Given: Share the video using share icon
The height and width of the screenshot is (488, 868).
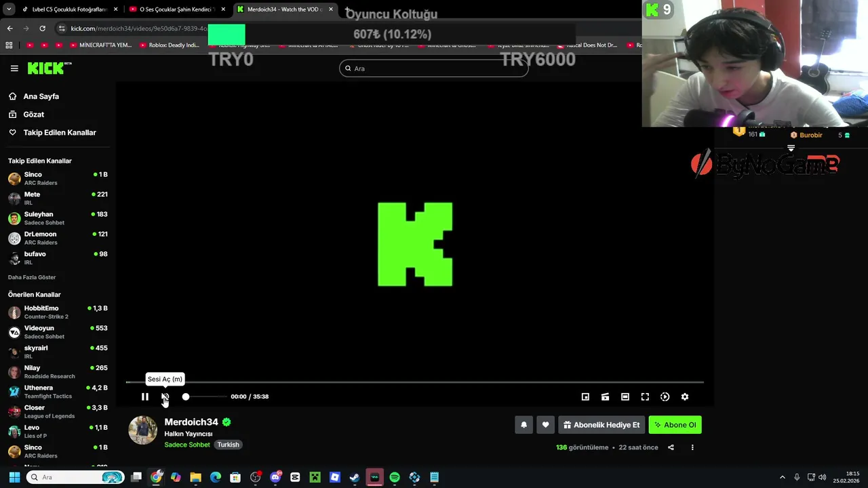Looking at the screenshot, I should 671,447.
